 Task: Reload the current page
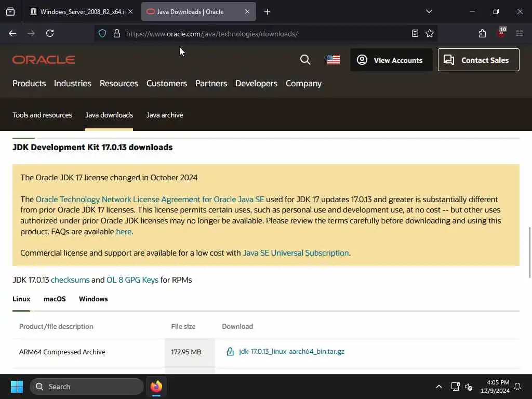(50, 33)
